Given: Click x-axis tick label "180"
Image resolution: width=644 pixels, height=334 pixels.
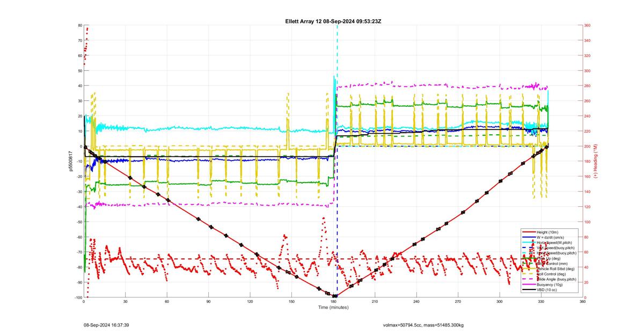Looking at the screenshot, I should [333, 302].
